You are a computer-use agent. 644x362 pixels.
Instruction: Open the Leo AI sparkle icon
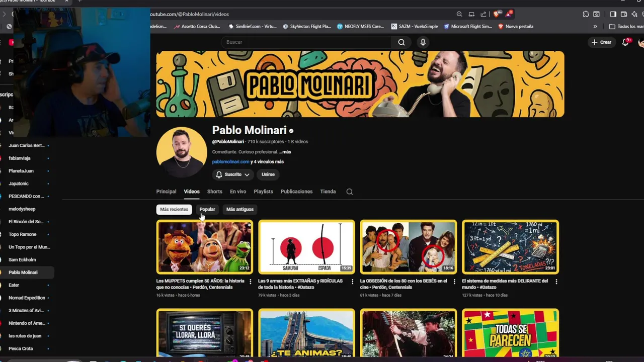click(x=634, y=14)
